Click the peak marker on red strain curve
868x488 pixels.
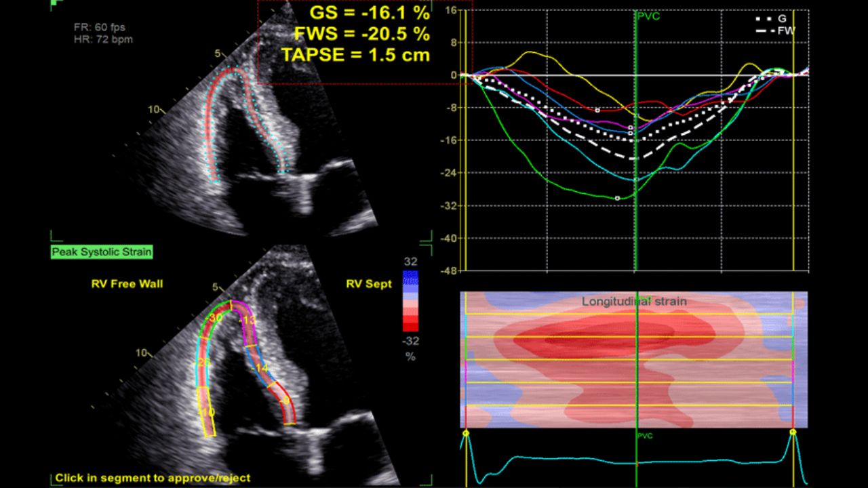point(597,110)
